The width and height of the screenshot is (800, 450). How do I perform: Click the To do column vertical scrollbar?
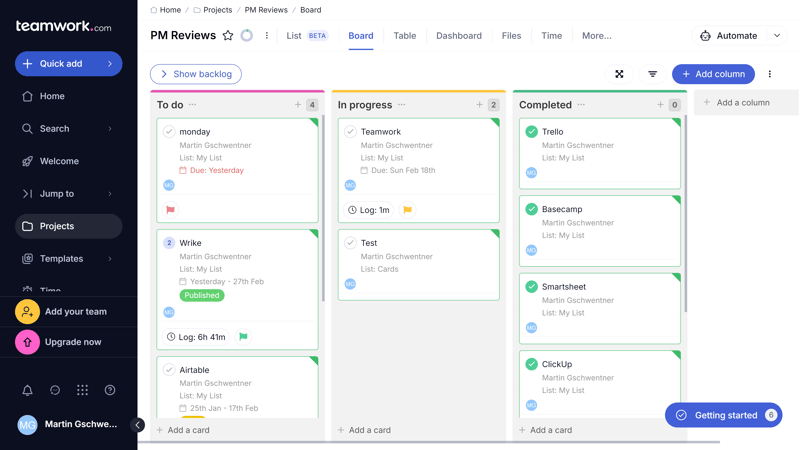click(x=323, y=208)
